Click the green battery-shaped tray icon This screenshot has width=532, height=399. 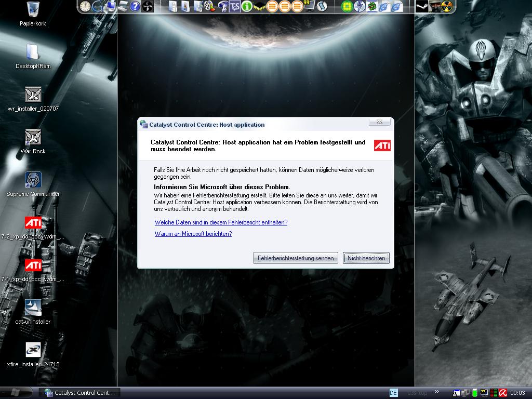475,393
